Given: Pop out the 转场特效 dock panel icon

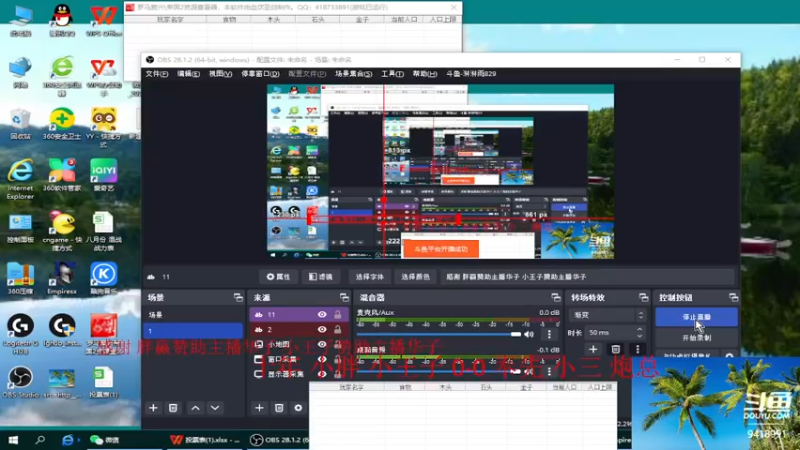Looking at the screenshot, I should point(643,297).
